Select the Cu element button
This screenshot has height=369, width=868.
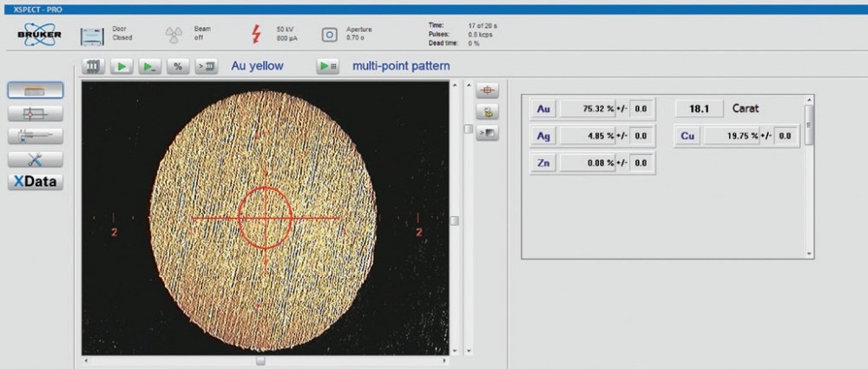[x=687, y=135]
